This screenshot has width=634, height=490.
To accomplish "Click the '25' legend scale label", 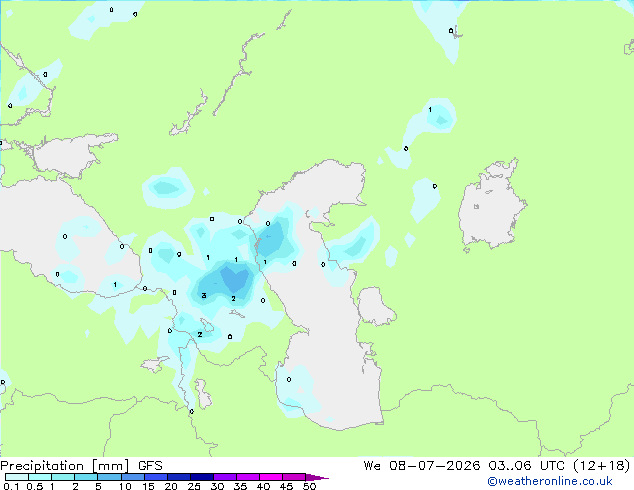I will tap(194, 486).
